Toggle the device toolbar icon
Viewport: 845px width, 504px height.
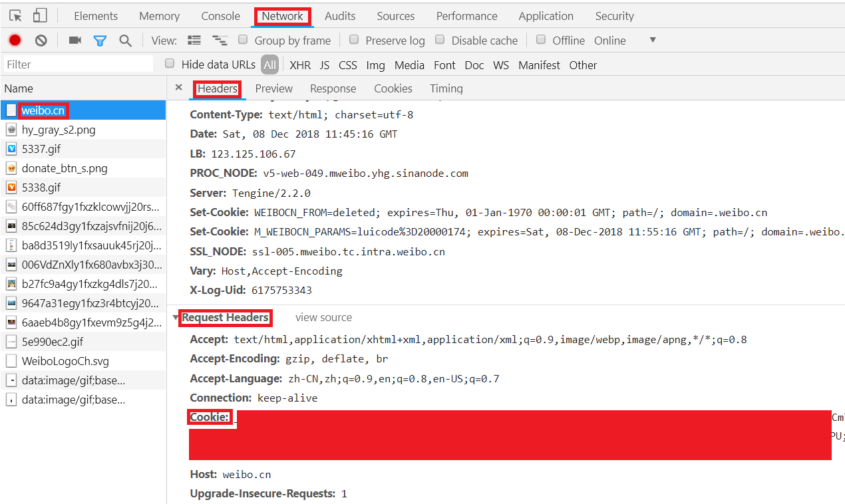click(40, 16)
